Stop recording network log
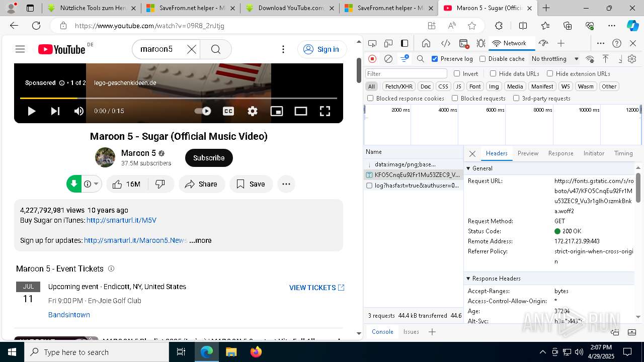 372,59
